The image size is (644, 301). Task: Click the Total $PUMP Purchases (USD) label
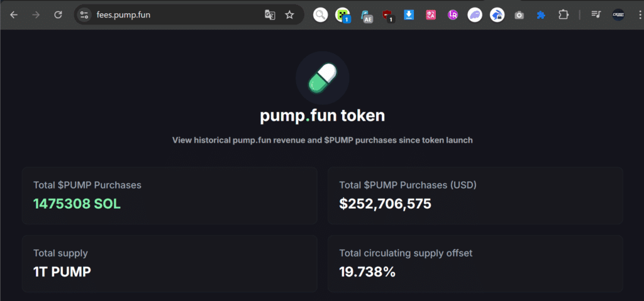pos(408,185)
